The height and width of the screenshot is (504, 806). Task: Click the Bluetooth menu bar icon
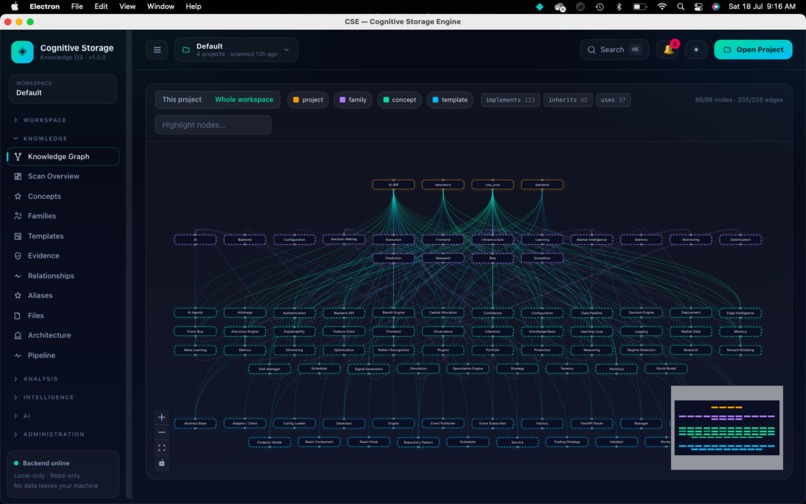coord(619,7)
